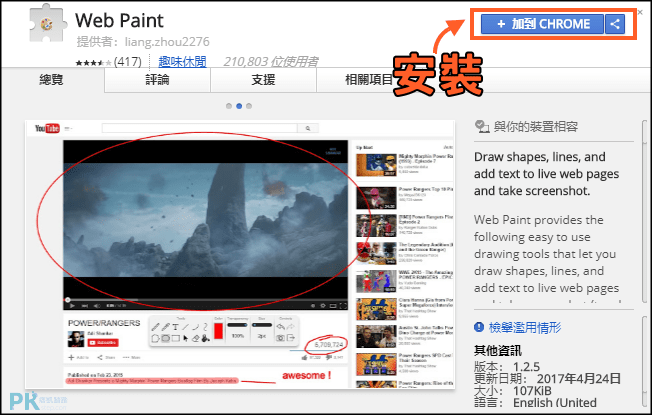The image size is (652, 415).
Task: Switch to the 相關項目 tab
Action: (x=368, y=79)
